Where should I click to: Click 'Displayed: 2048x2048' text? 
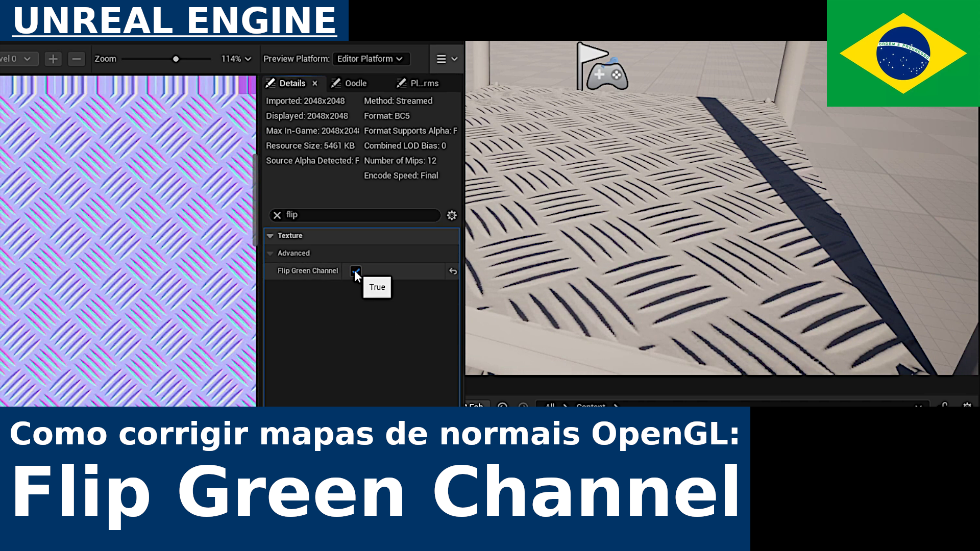pyautogui.click(x=307, y=116)
